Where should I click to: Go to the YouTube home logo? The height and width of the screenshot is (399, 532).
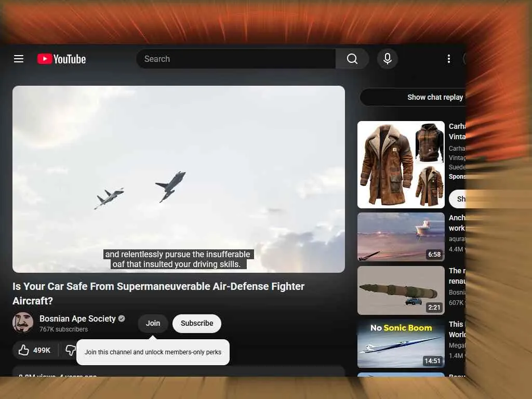coord(61,59)
